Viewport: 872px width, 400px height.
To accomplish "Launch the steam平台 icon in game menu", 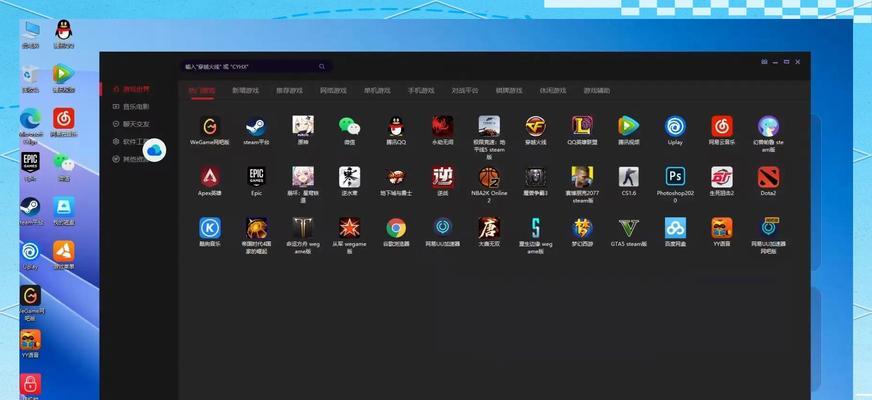I will 256,126.
